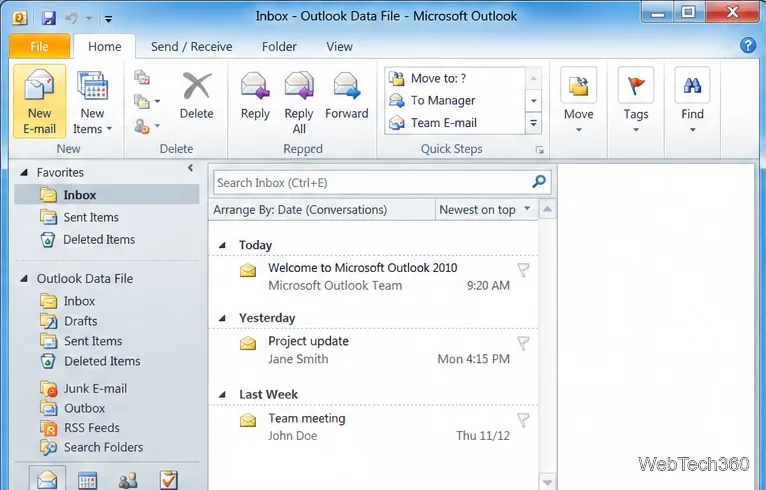Open the File tab
The width and height of the screenshot is (766, 490).
pos(40,46)
